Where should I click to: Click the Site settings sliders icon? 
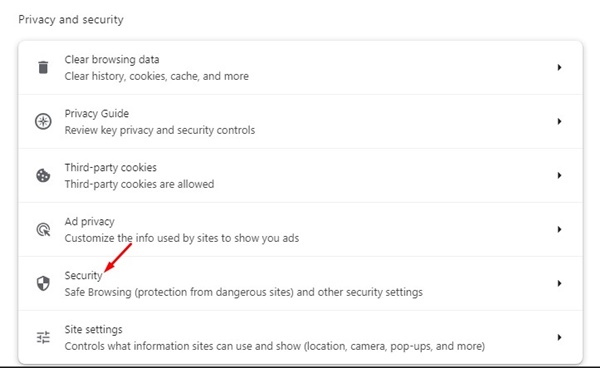[x=43, y=337]
